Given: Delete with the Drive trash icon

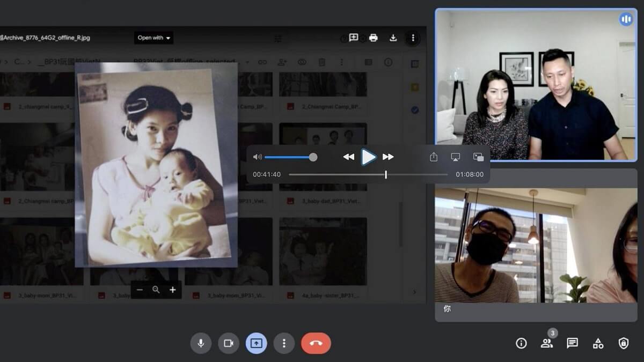Looking at the screenshot, I should coord(321,62).
